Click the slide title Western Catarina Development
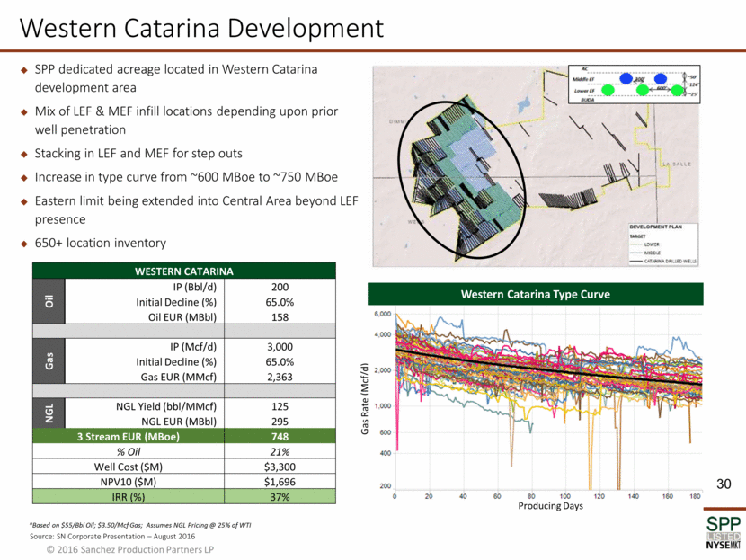 (x=201, y=28)
